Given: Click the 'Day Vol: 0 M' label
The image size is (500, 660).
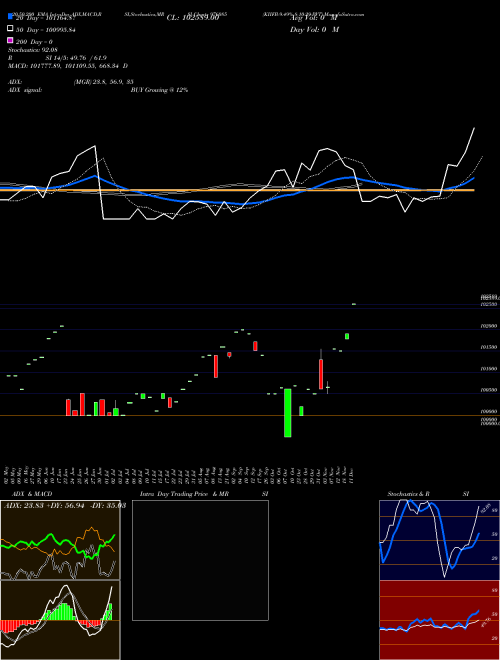Looking at the screenshot, I should [x=314, y=29].
